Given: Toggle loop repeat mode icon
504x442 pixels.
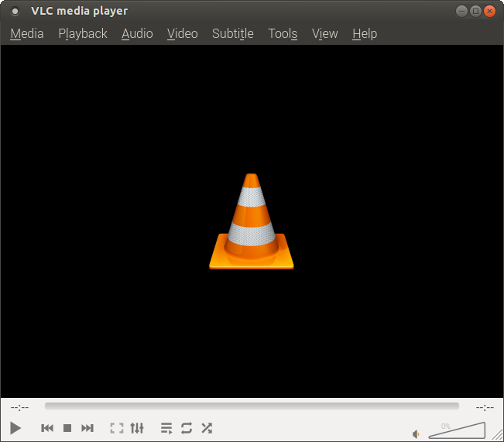Looking at the screenshot, I should (x=187, y=428).
